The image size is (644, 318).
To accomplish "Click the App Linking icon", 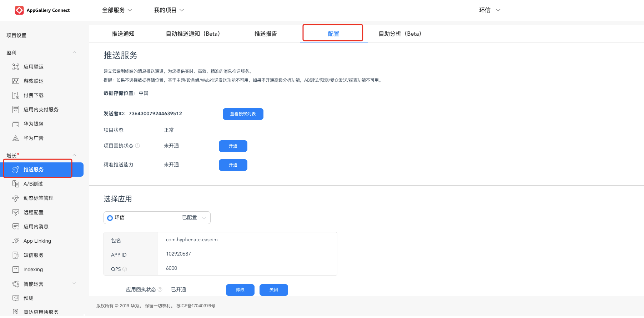I will 16,241.
